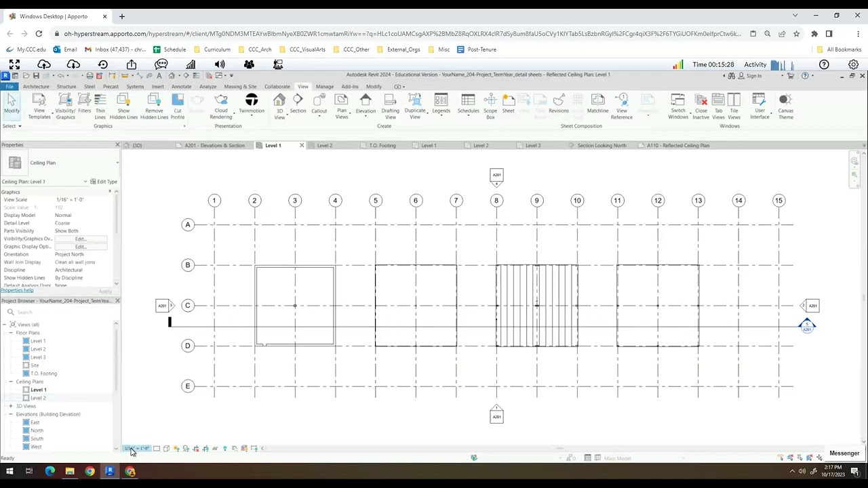Viewport: 868px width, 488px height.
Task: Select the Scope Box tool
Action: pyautogui.click(x=490, y=106)
